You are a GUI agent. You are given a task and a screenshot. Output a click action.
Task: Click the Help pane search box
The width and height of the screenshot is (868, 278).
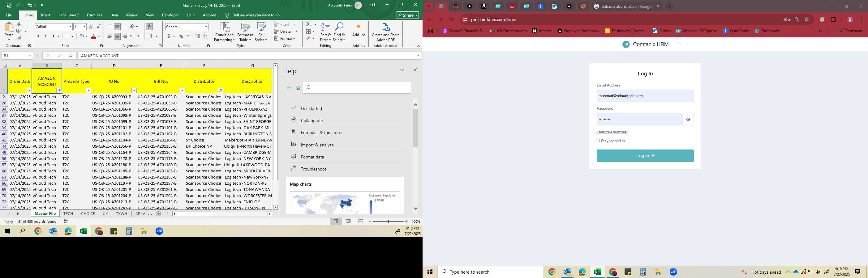(x=357, y=88)
